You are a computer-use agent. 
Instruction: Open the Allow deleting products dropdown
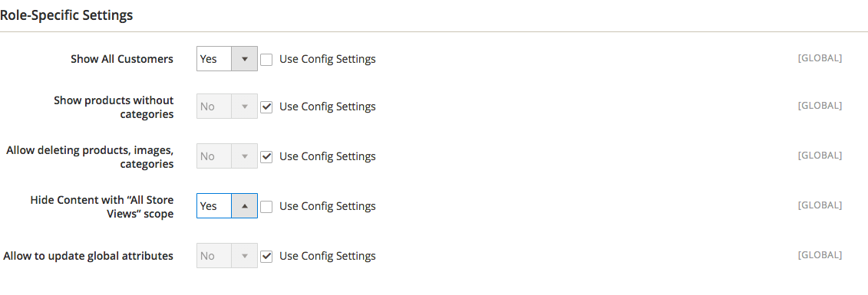pos(227,156)
